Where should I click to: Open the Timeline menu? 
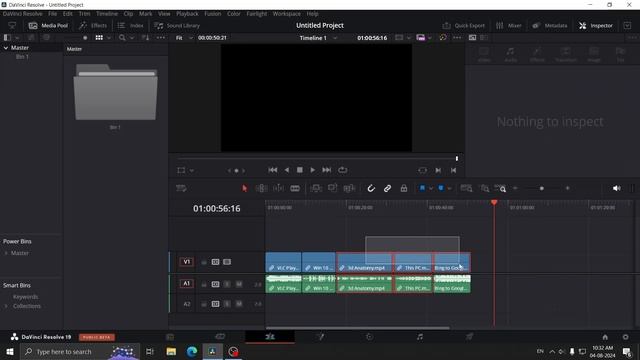(x=107, y=13)
